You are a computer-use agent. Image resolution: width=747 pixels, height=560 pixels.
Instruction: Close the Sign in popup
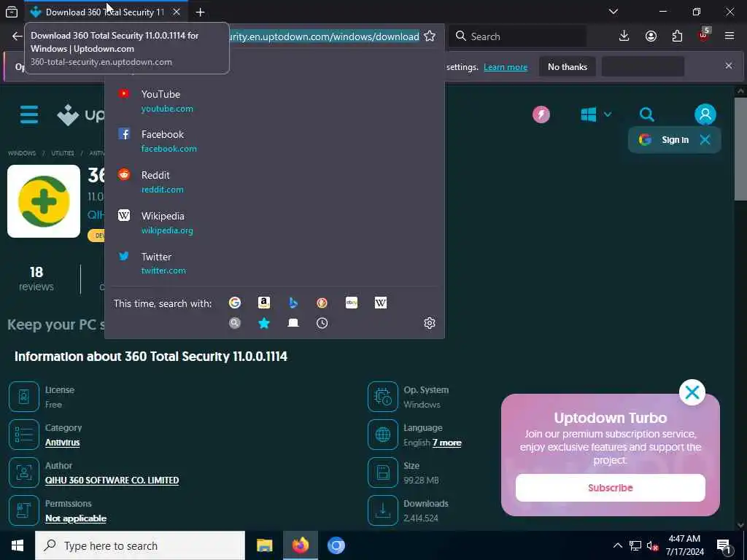pos(705,139)
